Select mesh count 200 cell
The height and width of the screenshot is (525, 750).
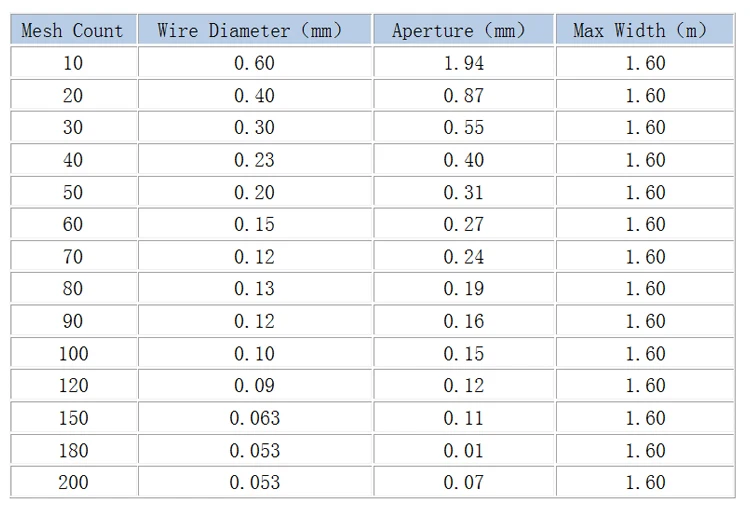pyautogui.click(x=72, y=482)
